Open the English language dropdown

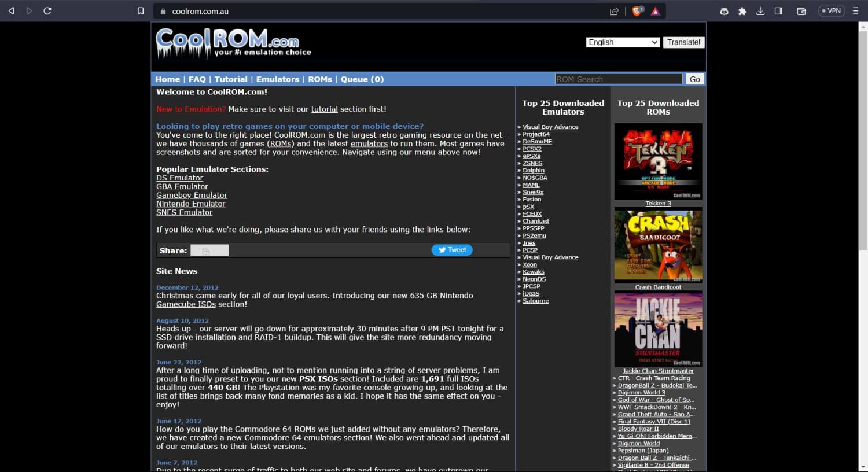(623, 42)
